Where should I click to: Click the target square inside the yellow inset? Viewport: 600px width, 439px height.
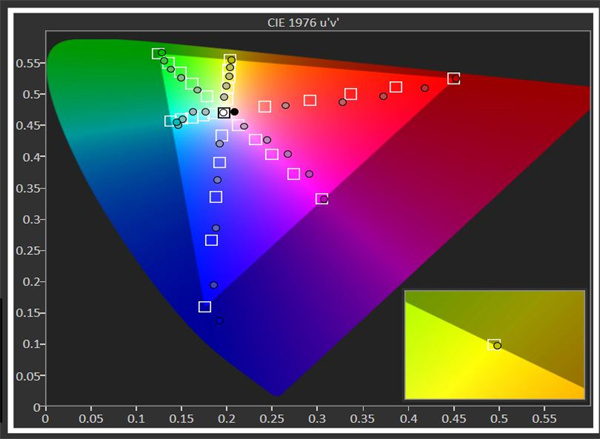pyautogui.click(x=494, y=344)
